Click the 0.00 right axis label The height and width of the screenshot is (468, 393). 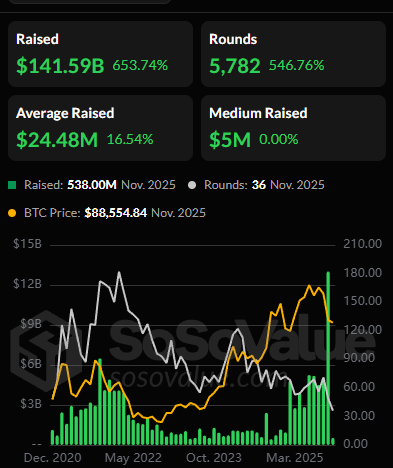coord(356,444)
